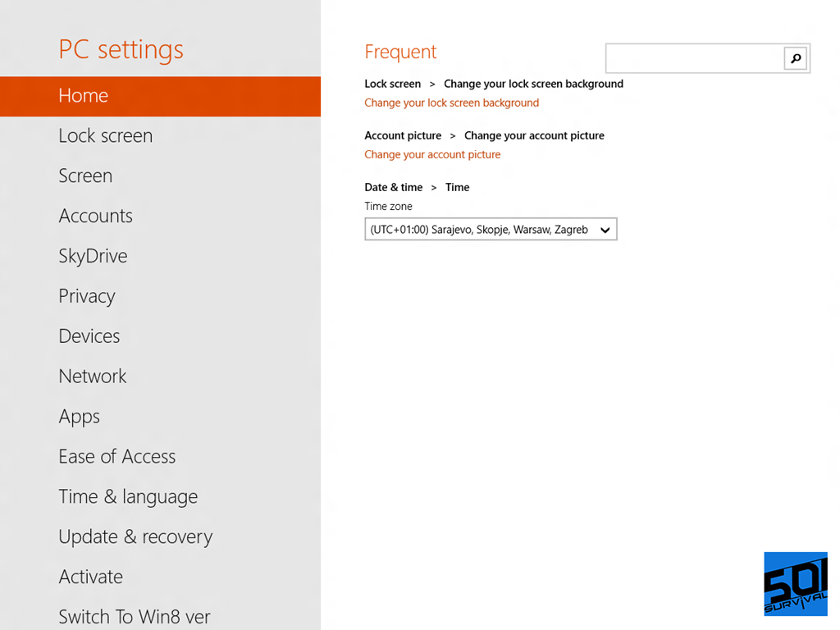Viewport: 840px width, 630px height.
Task: Open the Lock screen settings category
Action: [x=106, y=136]
